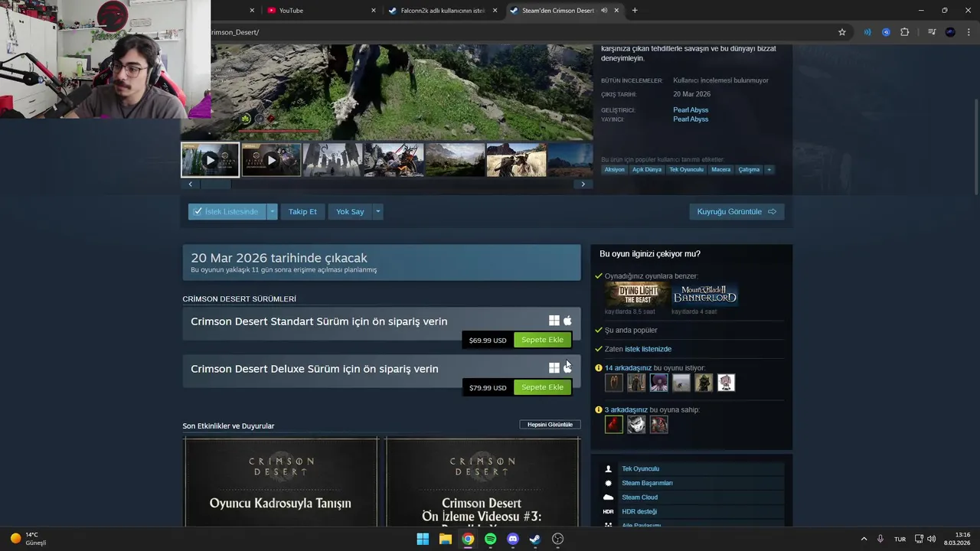Screen dimensions: 980x551
Task: Play the first trailer thumbnail
Action: 210,160
